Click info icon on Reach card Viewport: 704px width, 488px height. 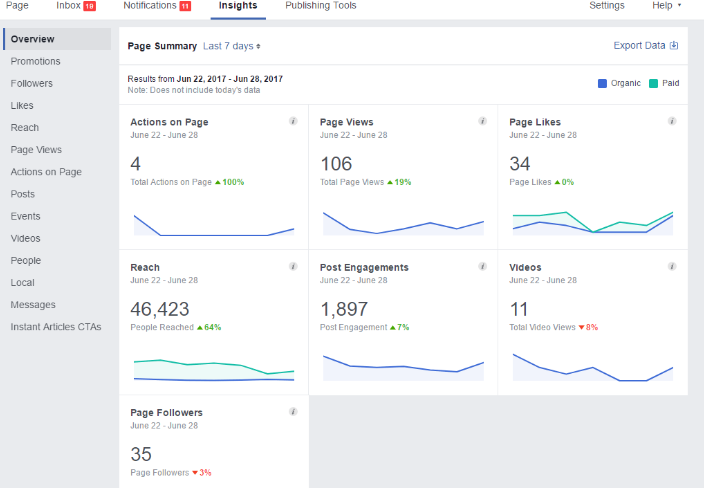click(293, 267)
